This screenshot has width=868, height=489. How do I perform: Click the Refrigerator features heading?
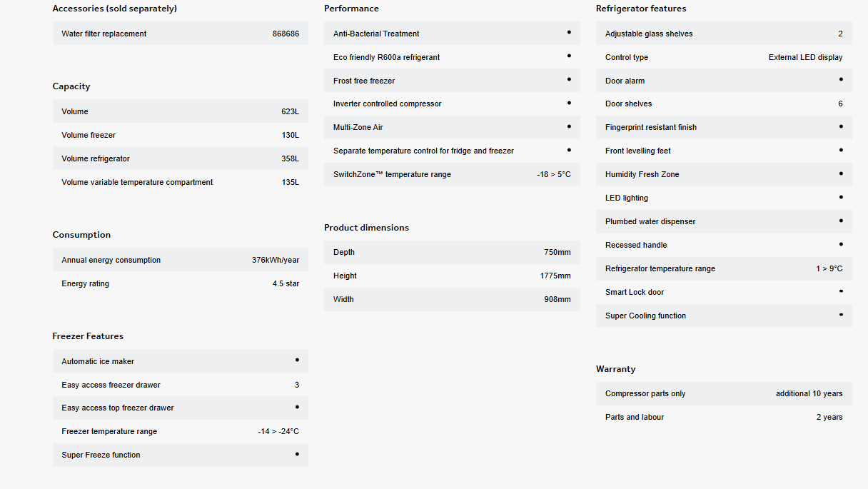click(x=641, y=9)
